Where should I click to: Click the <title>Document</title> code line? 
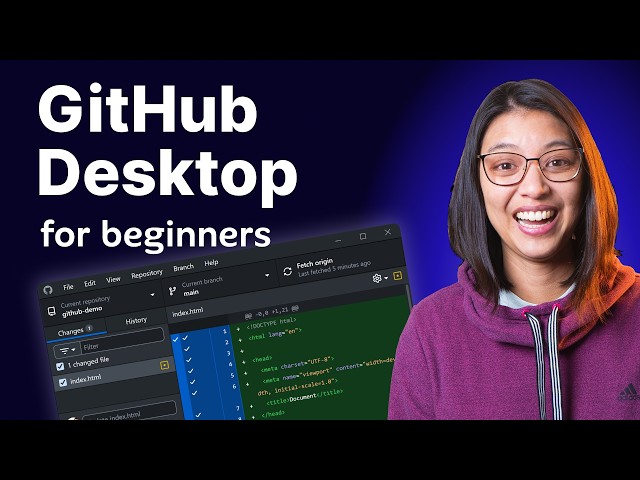(304, 397)
